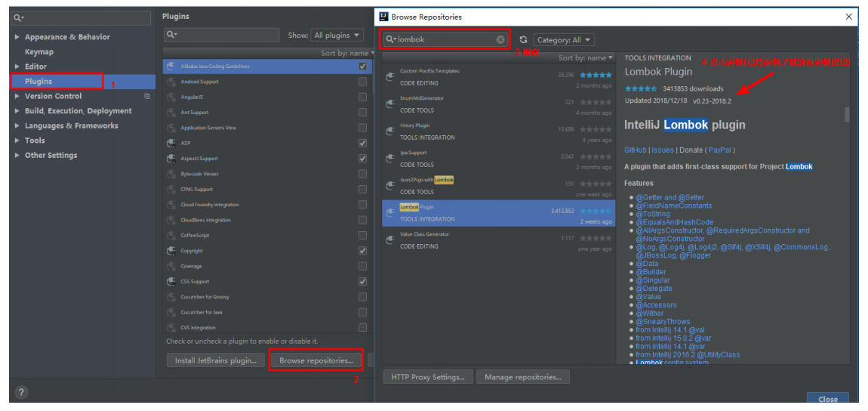
Task: Expand Appearance & Behavior settings
Action: pyautogui.click(x=17, y=37)
